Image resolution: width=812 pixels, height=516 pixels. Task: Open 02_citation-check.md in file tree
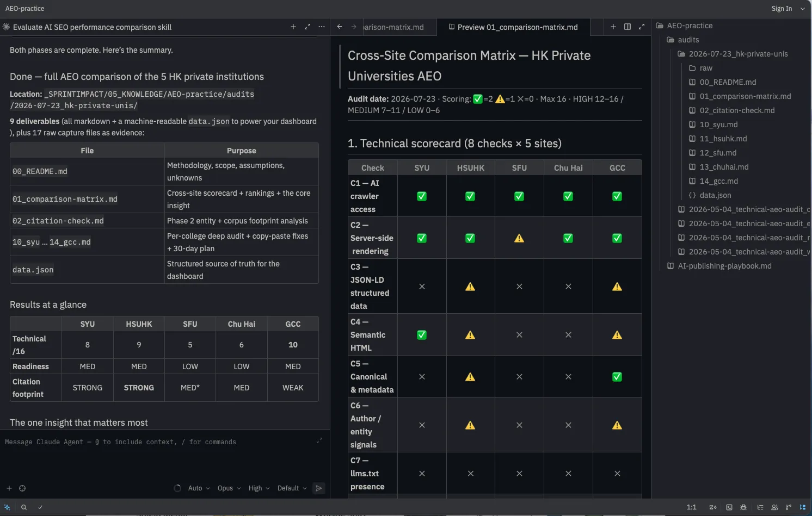tap(737, 110)
